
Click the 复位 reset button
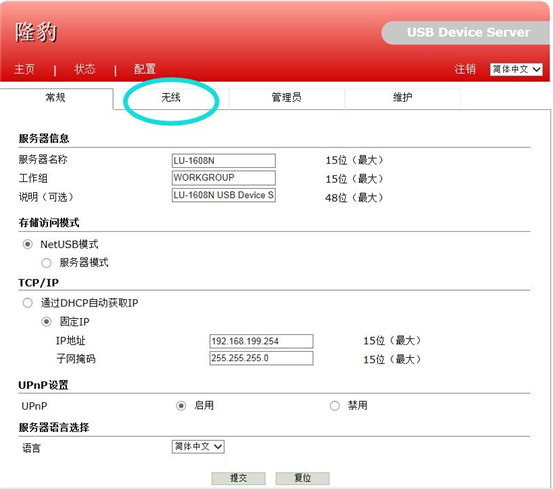point(303,478)
